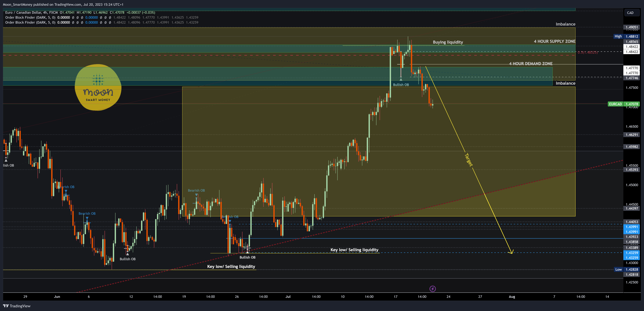Click the 'Bullish OB' label near Jun 26

pos(247,257)
